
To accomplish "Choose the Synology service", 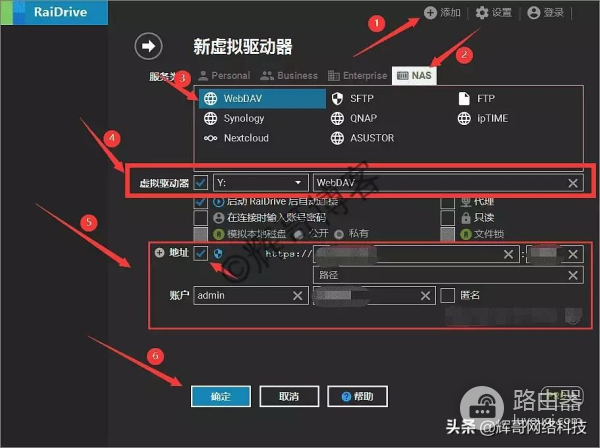I will point(234,119).
